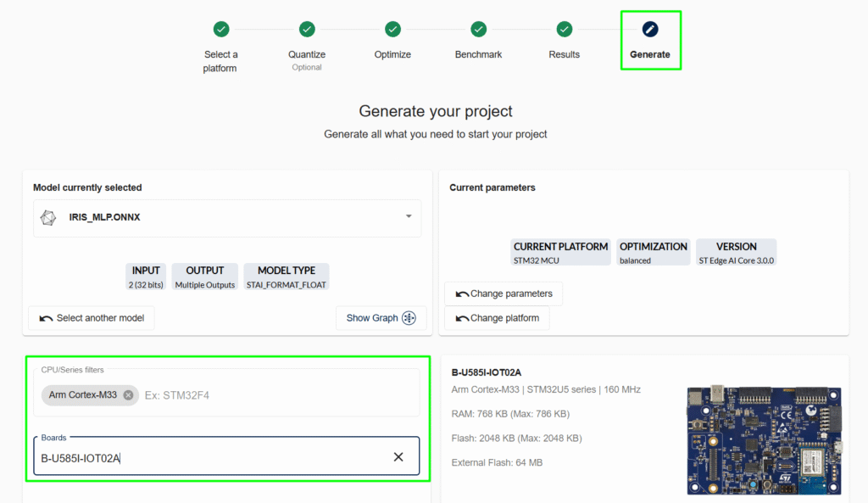Click the Results step checkmark icon
Image resolution: width=868 pixels, height=503 pixels.
coord(564,29)
